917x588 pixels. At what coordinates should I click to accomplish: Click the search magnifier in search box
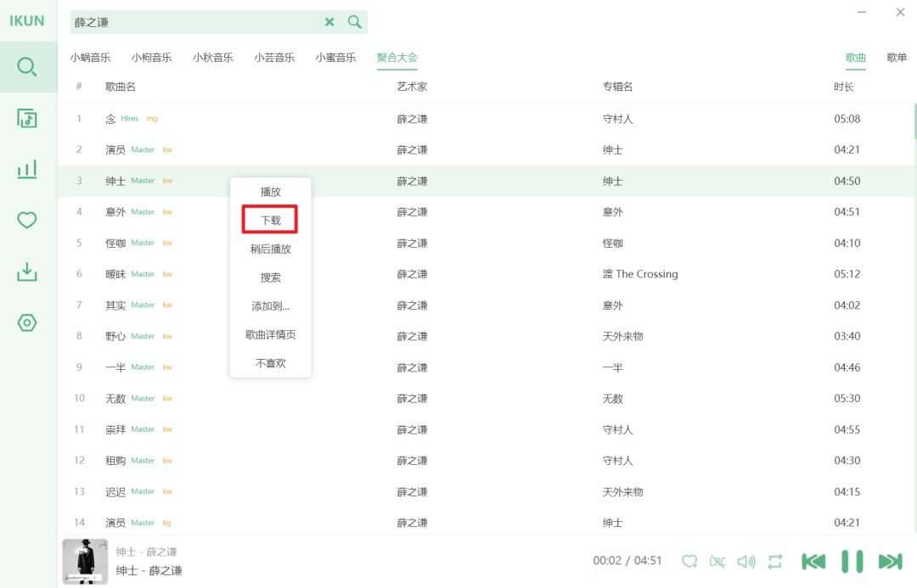click(355, 22)
